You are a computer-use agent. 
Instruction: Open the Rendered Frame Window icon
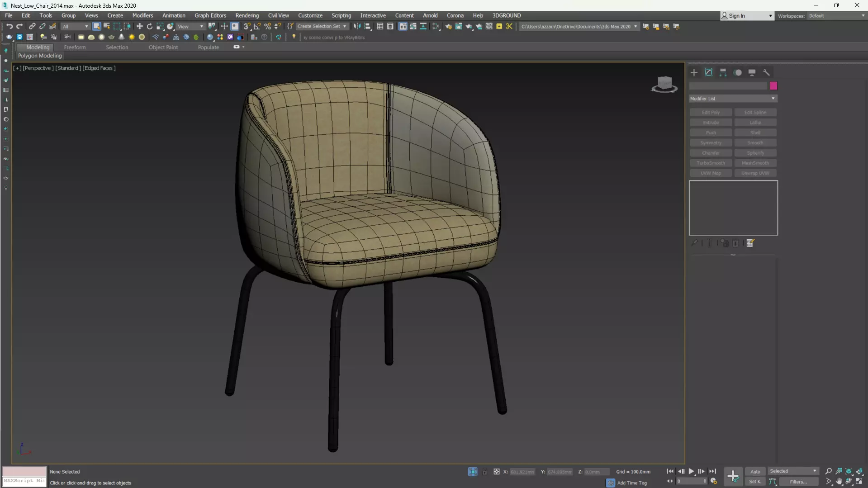click(459, 26)
